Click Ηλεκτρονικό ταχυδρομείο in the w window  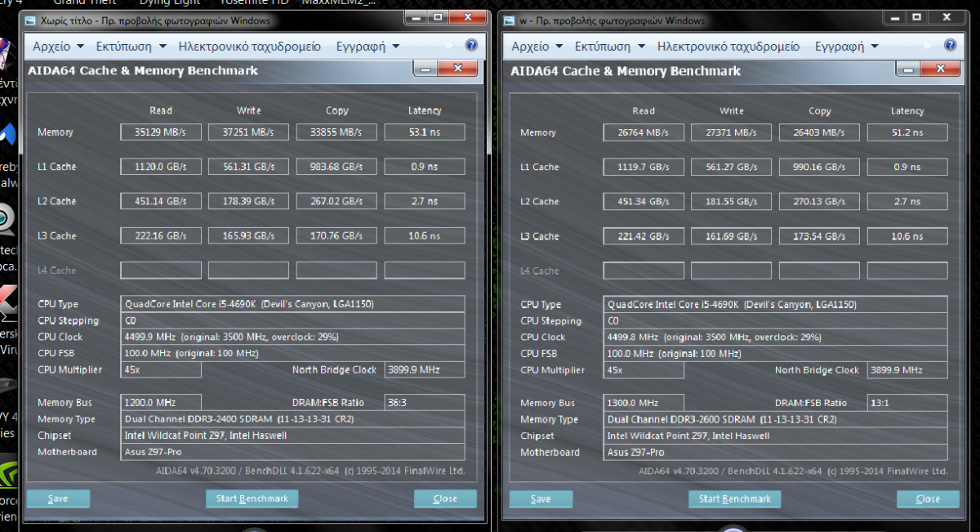click(728, 47)
